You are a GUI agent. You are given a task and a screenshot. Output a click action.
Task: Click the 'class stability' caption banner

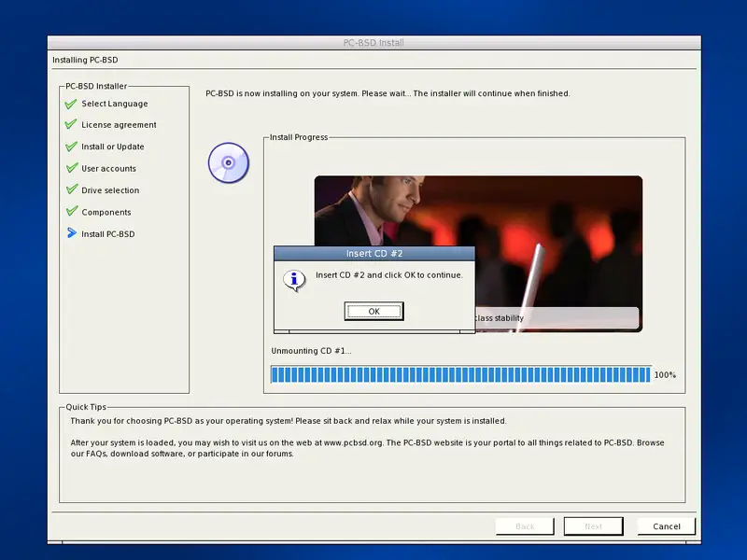click(557, 318)
